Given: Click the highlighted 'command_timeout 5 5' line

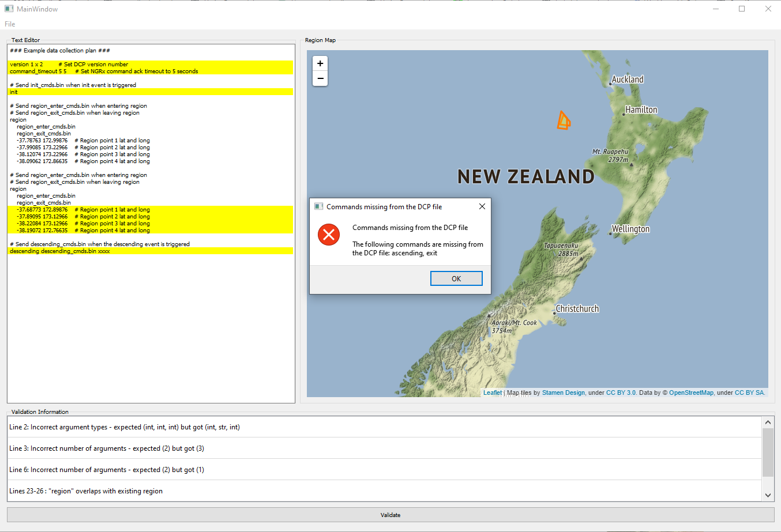Looking at the screenshot, I should 151,71.
